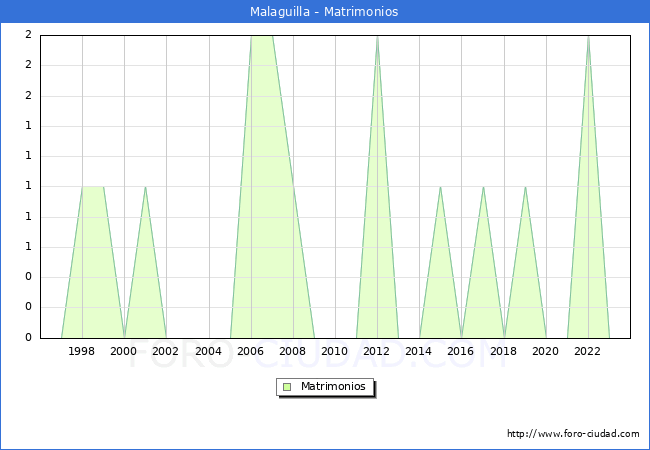Click the 2015 data peak
This screenshot has height=450, width=650.
pos(440,187)
